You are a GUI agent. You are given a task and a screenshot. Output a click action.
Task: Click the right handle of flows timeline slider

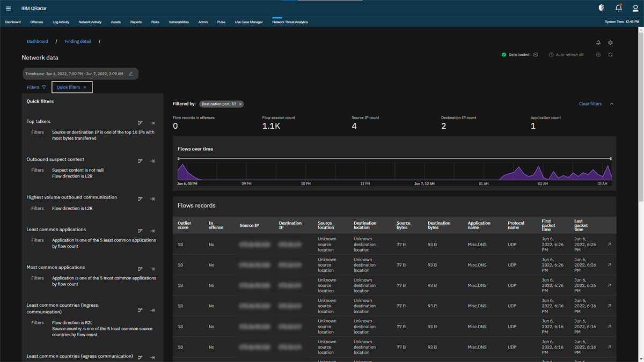click(x=611, y=159)
